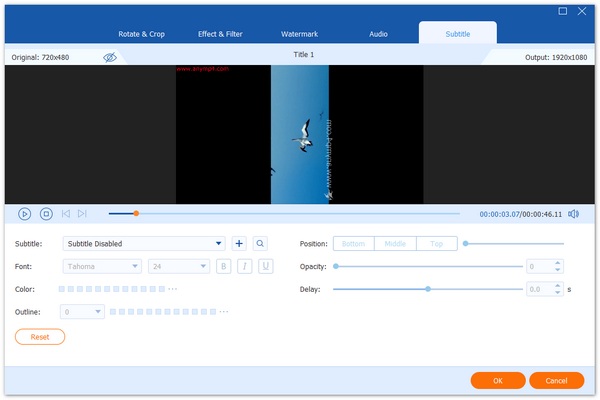This screenshot has width=600, height=400.
Task: Toggle italic subtitle text
Action: tap(244, 266)
